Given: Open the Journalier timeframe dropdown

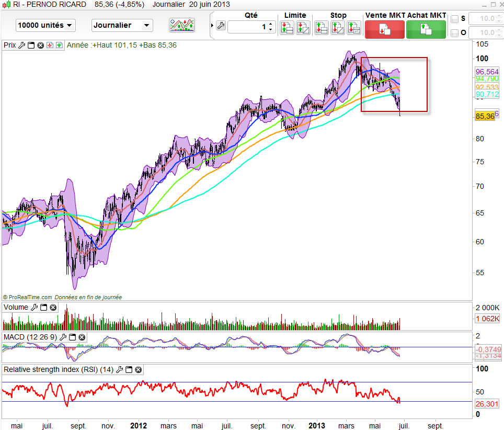Looking at the screenshot, I should [122, 25].
